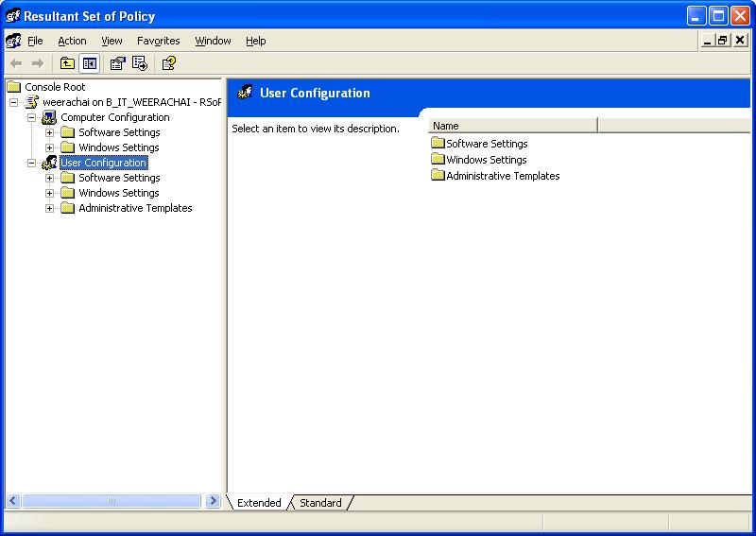Screen dimensions: 756x536
Task: Collapse the Computer Configuration node
Action: [32, 117]
